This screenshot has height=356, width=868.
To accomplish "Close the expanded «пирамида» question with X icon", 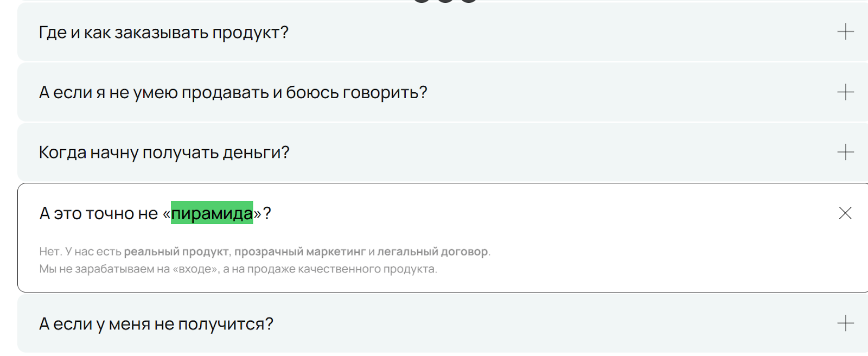I will (x=845, y=213).
